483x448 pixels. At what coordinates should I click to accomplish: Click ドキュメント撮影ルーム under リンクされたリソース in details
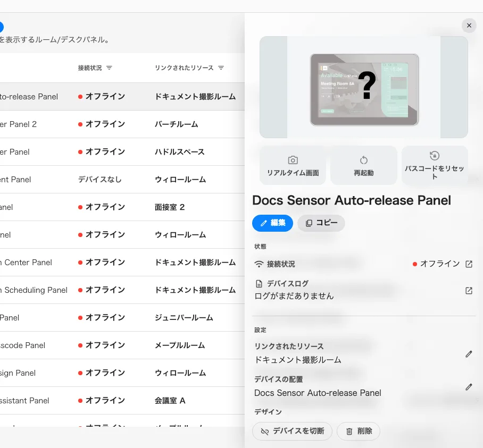click(x=297, y=360)
